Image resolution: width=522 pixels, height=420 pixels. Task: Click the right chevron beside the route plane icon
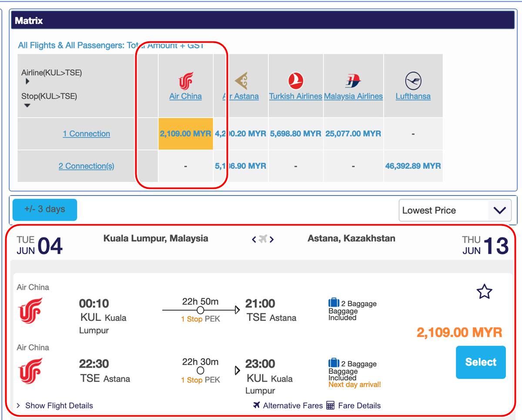pyautogui.click(x=271, y=239)
